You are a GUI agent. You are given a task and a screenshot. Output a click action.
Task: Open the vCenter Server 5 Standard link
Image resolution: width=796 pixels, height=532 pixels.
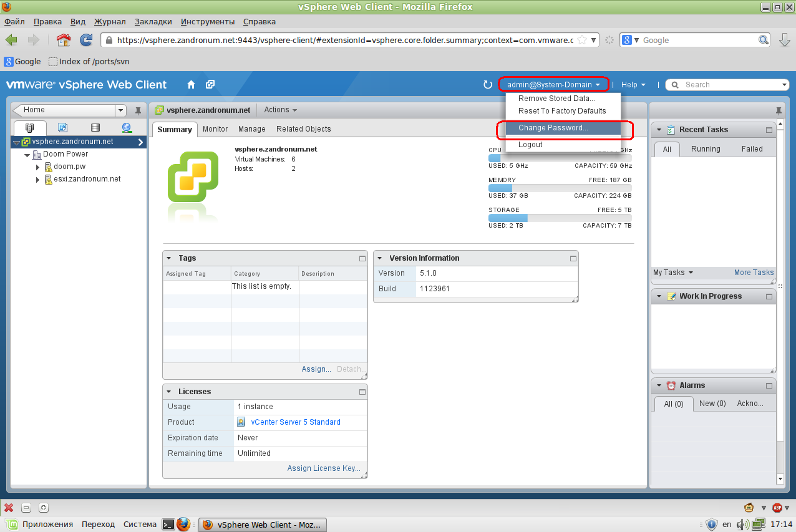pyautogui.click(x=295, y=422)
